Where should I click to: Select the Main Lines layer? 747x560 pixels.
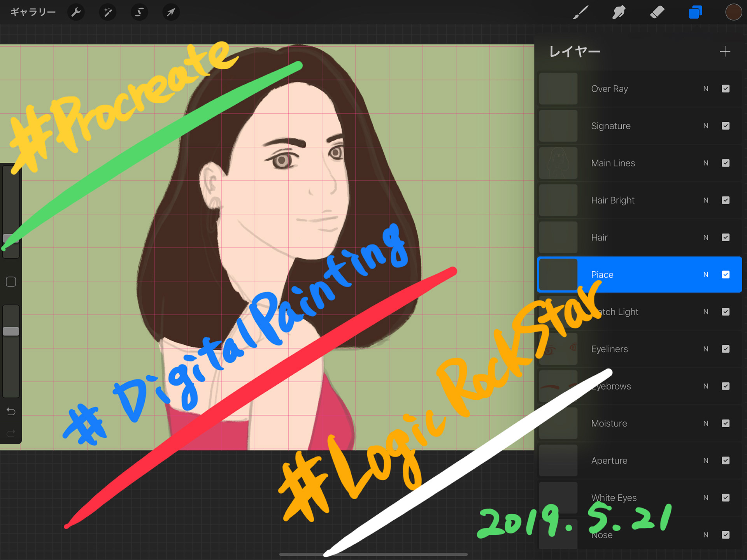tap(640, 163)
